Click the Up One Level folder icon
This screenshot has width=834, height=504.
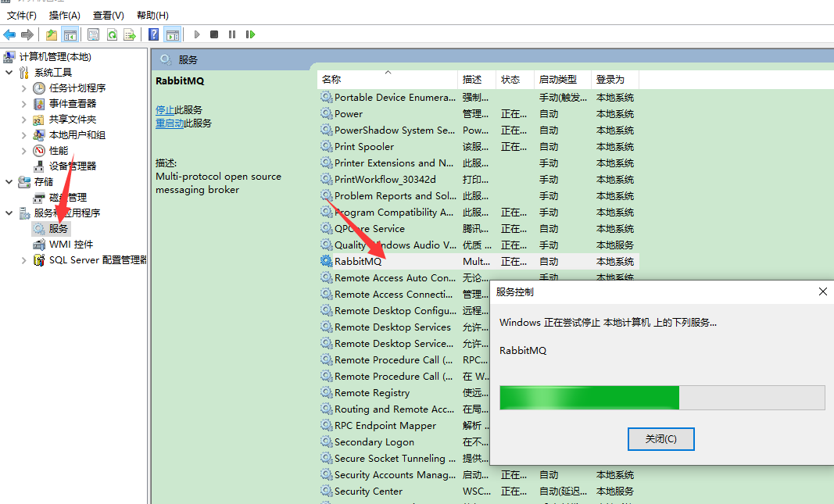point(52,34)
